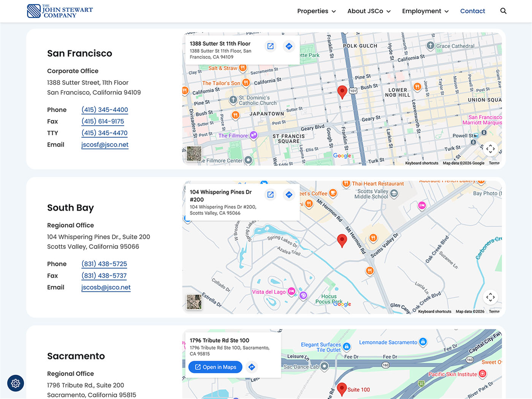532x399 pixels.
Task: Select Scotts Valley Middle School marker
Action: coord(394,193)
